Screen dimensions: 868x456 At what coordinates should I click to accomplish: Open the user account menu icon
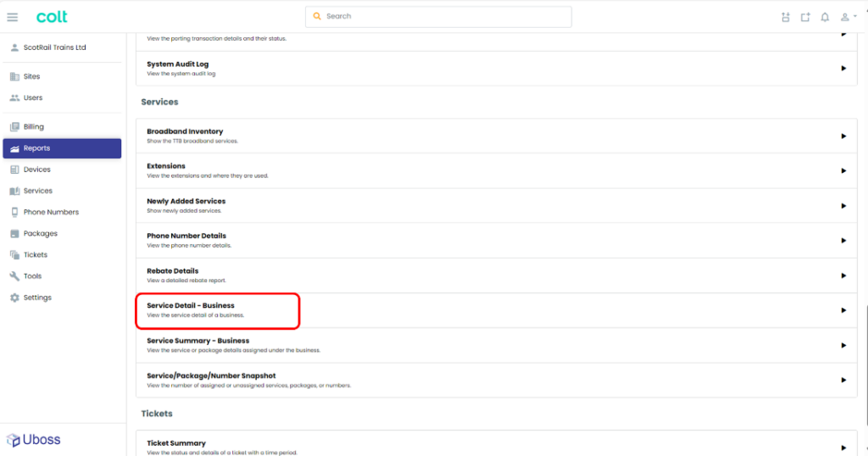[848, 17]
